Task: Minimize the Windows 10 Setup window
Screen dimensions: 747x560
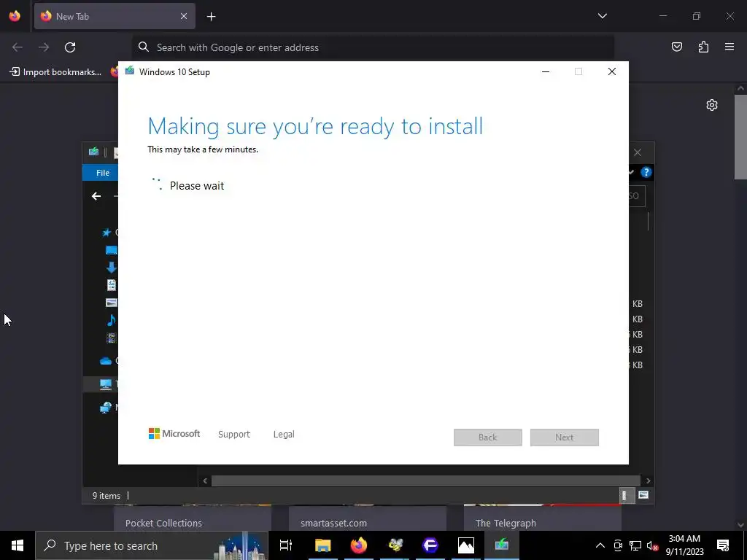Action: point(546,72)
